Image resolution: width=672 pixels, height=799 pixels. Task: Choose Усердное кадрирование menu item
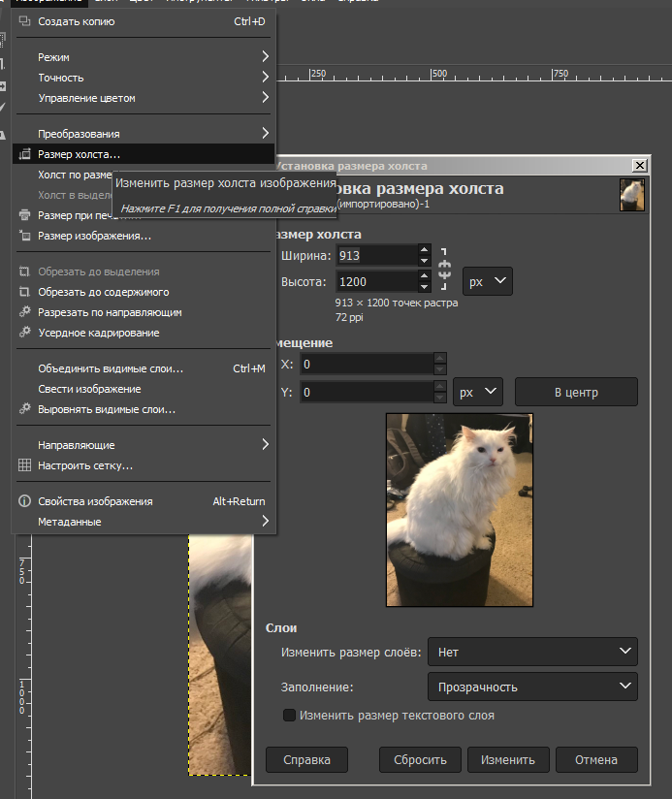click(x=144, y=333)
